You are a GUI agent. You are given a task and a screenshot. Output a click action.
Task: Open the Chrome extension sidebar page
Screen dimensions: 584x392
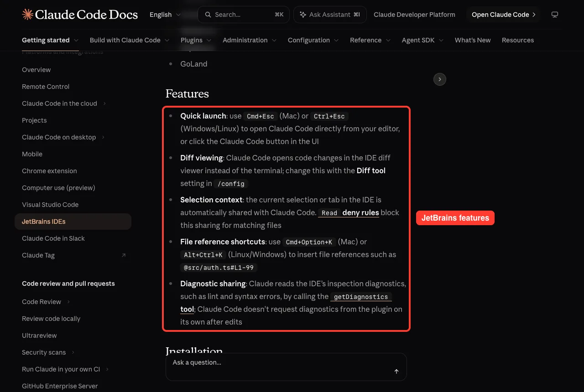(49, 171)
